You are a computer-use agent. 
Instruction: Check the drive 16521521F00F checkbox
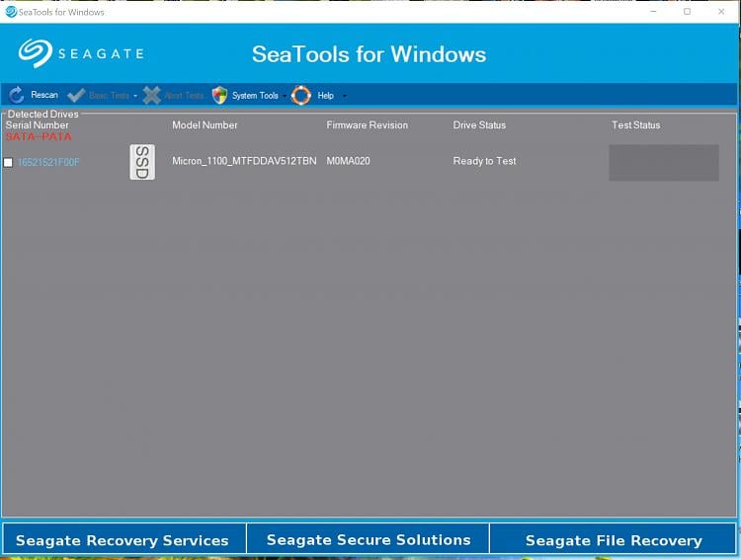(x=8, y=163)
